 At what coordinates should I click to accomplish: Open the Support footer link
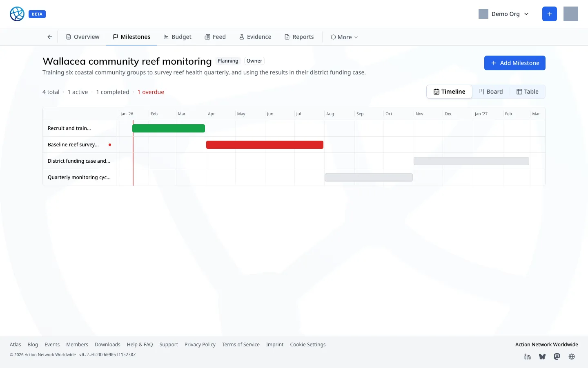coord(169,345)
